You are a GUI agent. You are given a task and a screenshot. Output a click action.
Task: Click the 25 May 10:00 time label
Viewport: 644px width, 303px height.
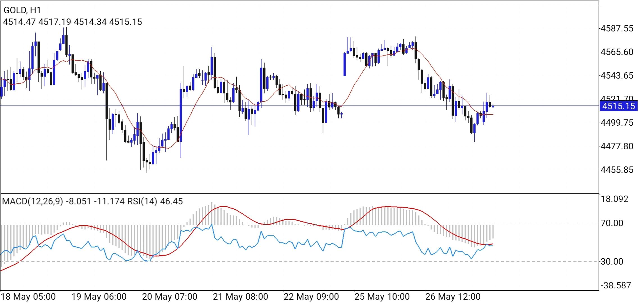point(382,296)
